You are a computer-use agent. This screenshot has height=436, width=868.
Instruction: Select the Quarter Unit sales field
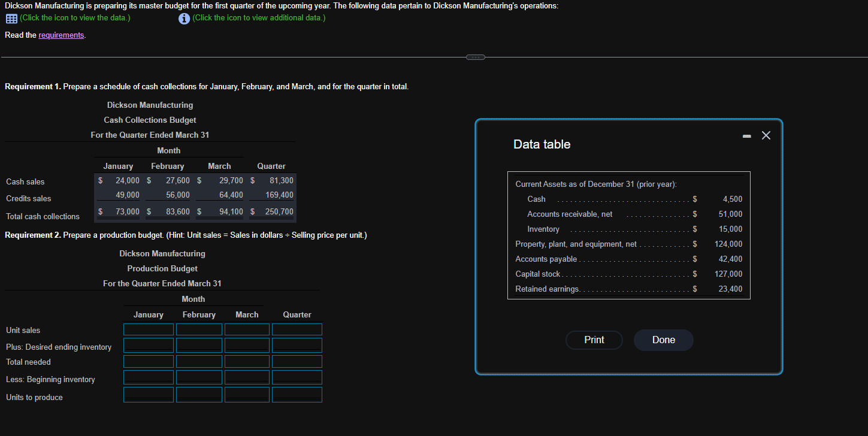click(x=297, y=329)
